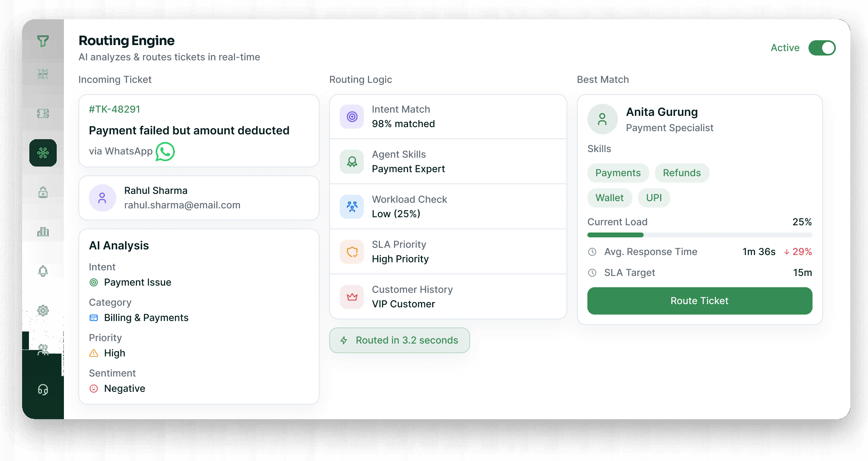The height and width of the screenshot is (461, 868).
Task: Click the Current Load progress bar
Action: (x=700, y=235)
